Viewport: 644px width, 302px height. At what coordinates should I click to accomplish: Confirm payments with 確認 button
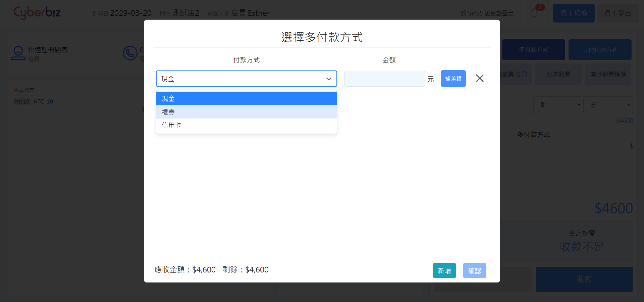[x=474, y=270]
